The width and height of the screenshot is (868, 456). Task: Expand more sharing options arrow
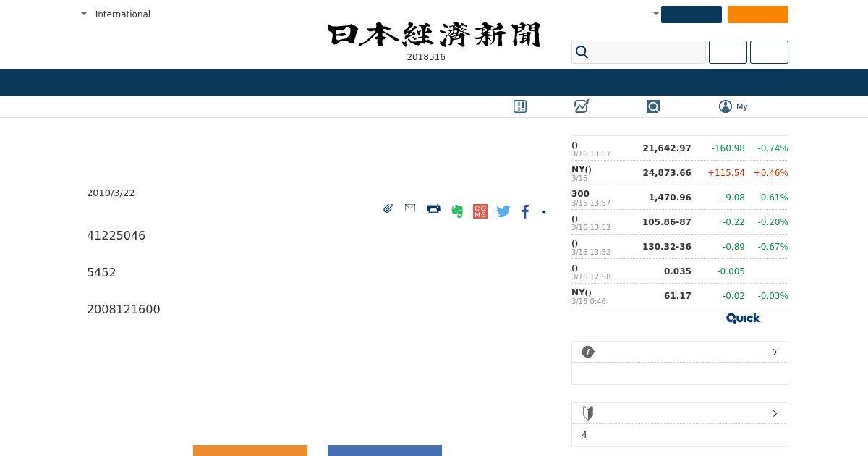[544, 212]
